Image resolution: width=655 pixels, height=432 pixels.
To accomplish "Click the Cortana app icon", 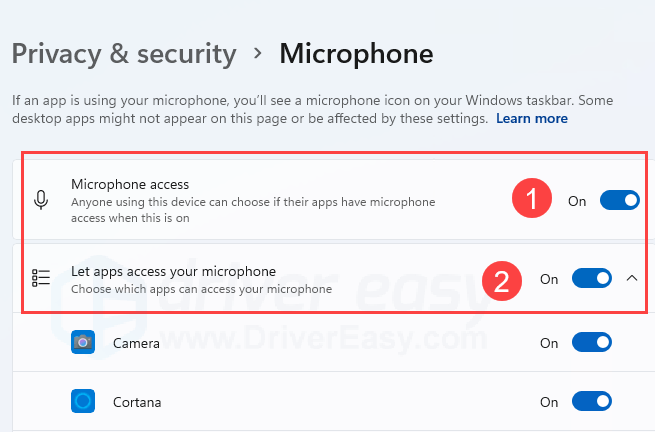I will coord(83,401).
